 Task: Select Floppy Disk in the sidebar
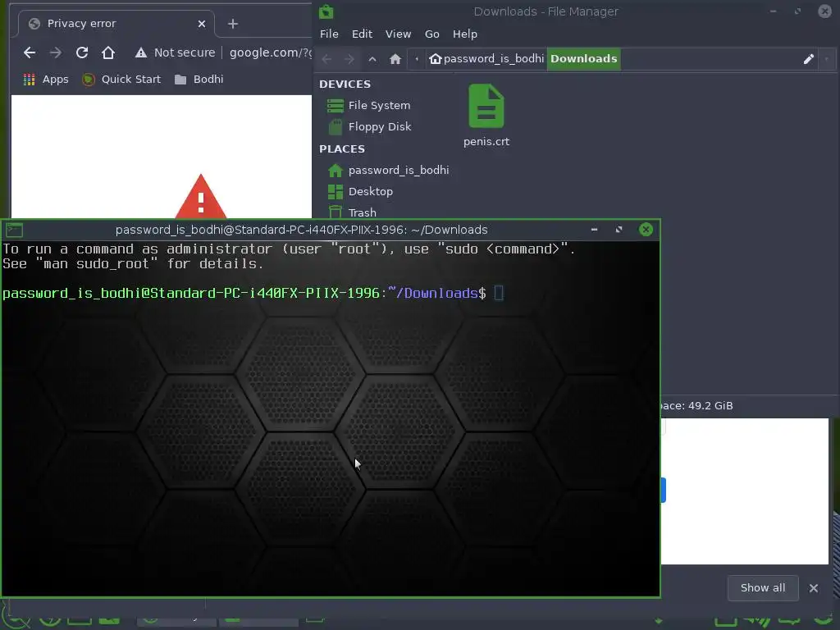(x=369, y=127)
